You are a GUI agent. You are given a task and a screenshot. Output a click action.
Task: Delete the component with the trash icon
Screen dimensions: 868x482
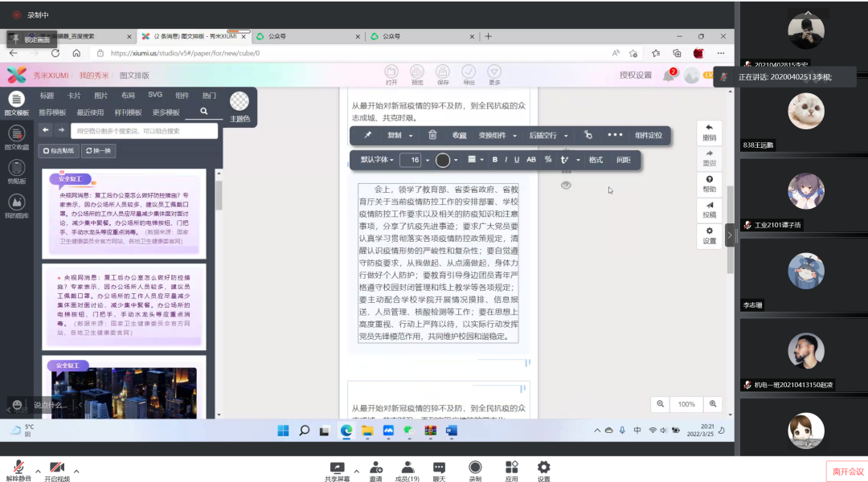click(432, 135)
